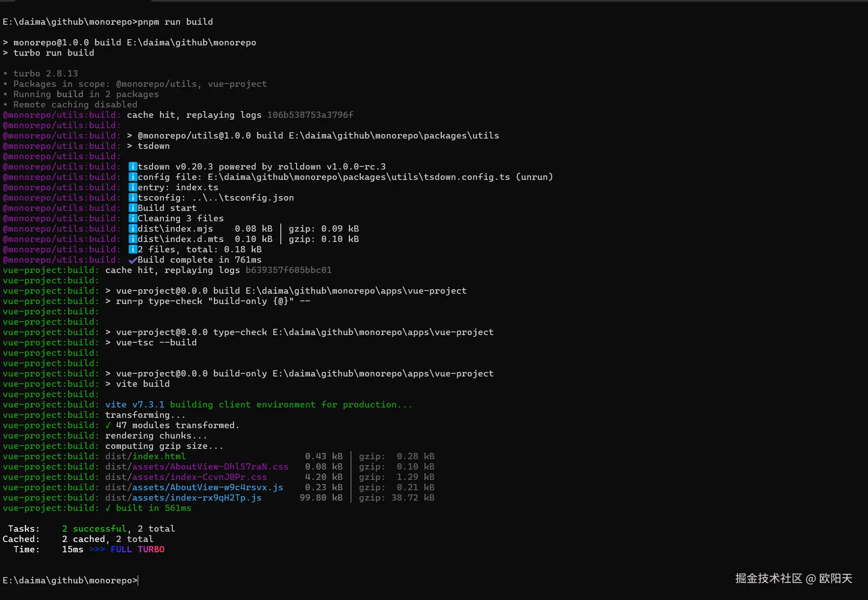Click the turbo 2.8.13 version line
Screen dimensions: 868x600
coord(45,74)
